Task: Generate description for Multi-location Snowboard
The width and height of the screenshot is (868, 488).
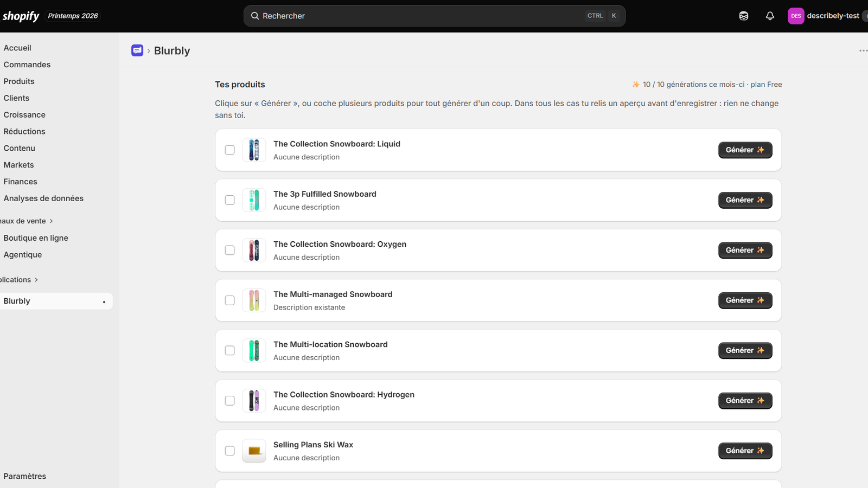Action: pyautogui.click(x=745, y=351)
